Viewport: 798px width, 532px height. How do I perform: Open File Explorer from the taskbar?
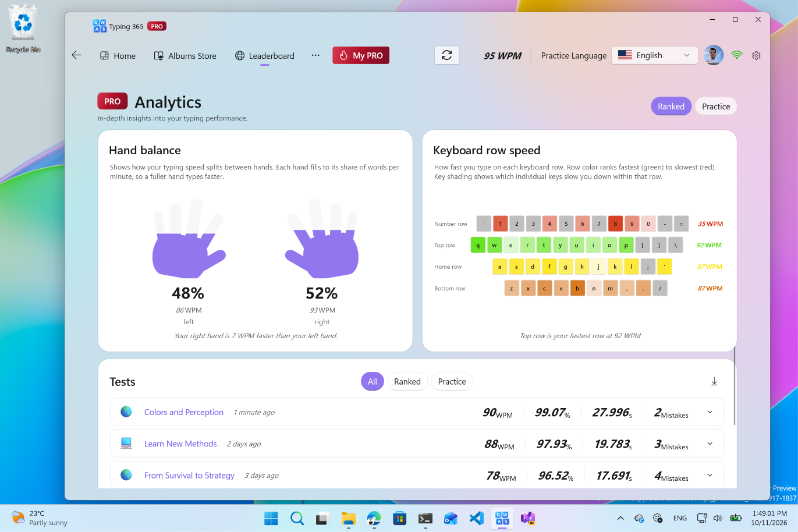pyautogui.click(x=348, y=518)
